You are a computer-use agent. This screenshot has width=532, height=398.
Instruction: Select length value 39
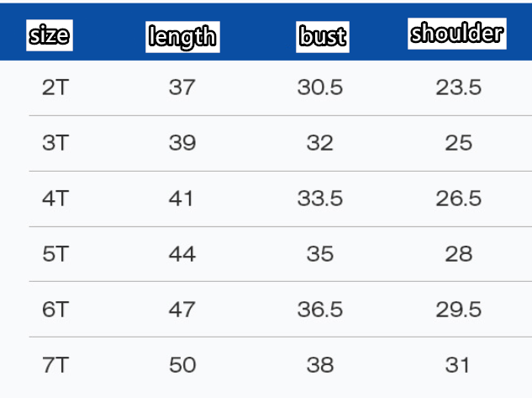(x=182, y=143)
